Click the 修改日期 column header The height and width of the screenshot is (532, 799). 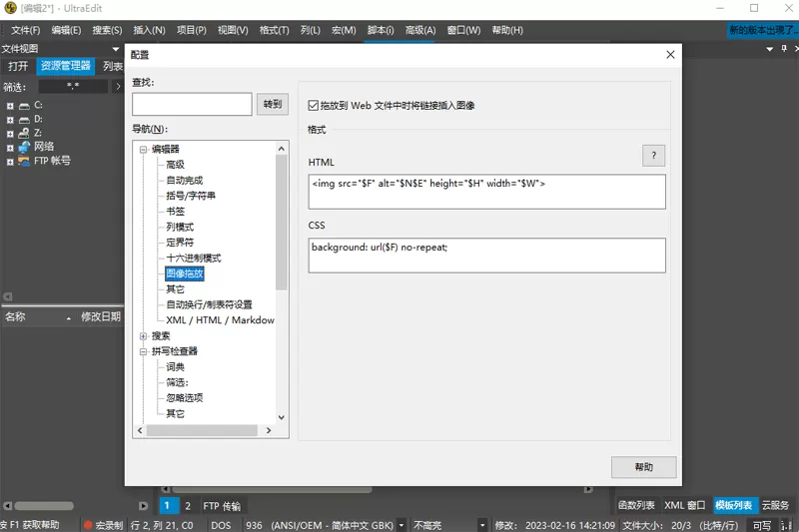pyautogui.click(x=101, y=316)
